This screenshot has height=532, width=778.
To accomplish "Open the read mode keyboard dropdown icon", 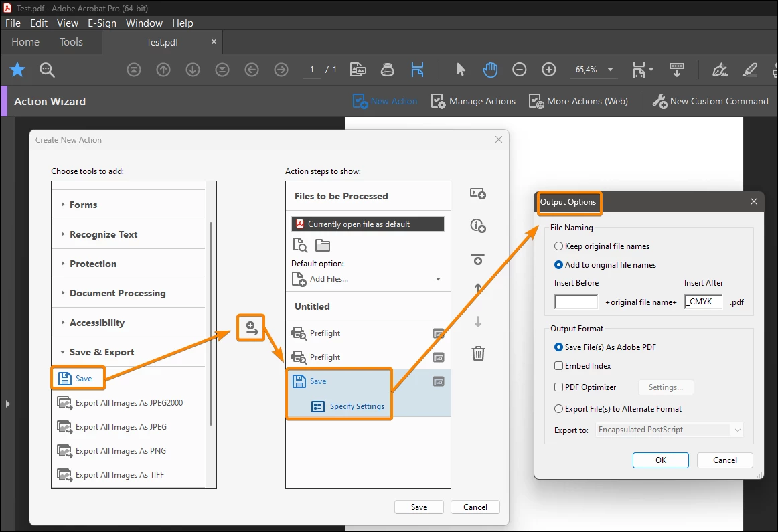I will pos(677,70).
